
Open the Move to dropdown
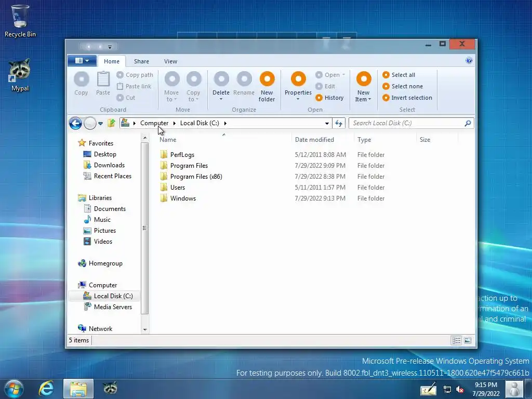(x=171, y=87)
